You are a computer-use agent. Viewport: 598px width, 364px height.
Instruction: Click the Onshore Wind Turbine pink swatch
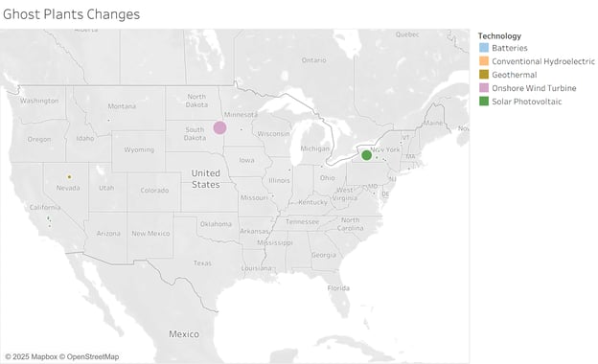click(484, 88)
